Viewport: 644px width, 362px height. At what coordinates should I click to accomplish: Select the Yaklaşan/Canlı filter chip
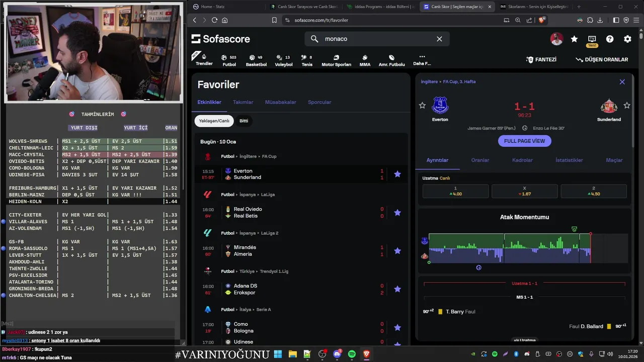(x=214, y=121)
